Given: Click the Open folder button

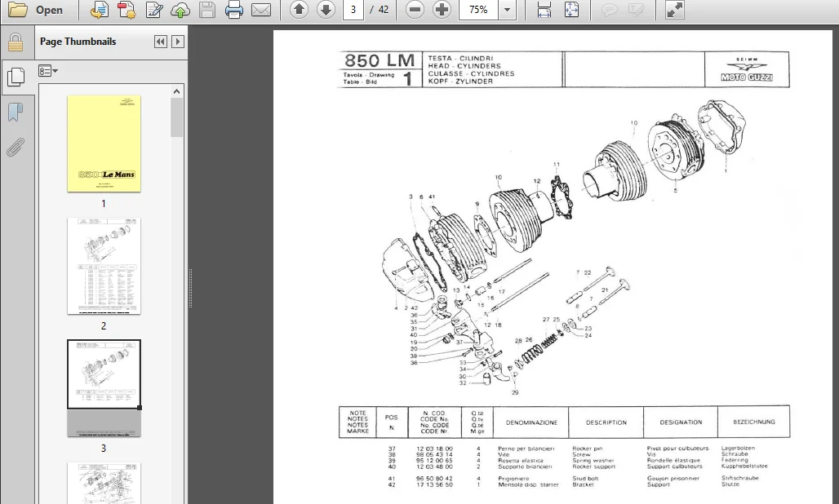Looking at the screenshot, I should [x=36, y=10].
